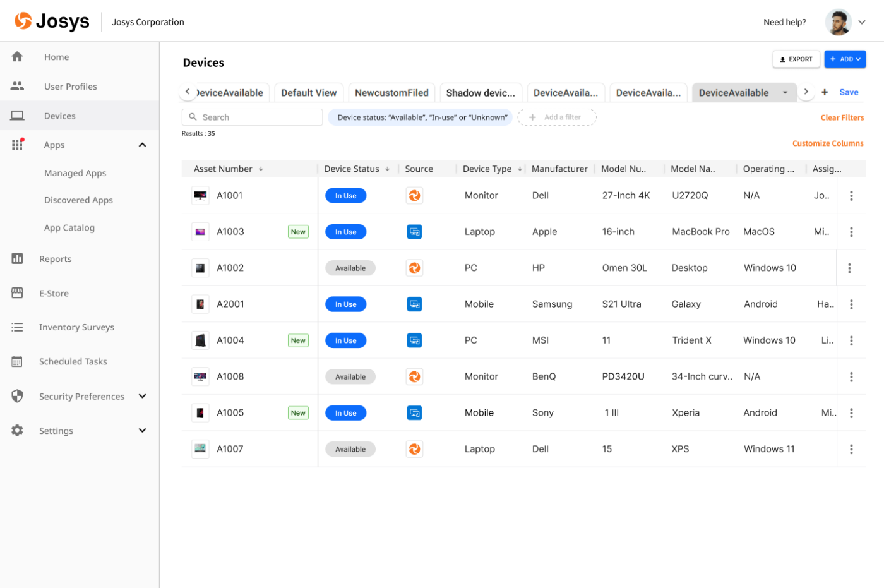Sort by Device Status column arrow
884x588 pixels.
[388, 169]
